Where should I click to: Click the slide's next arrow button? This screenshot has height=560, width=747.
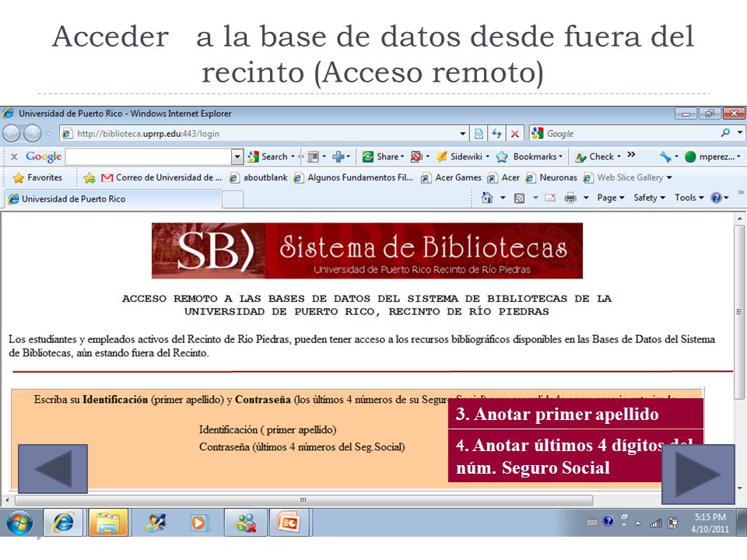(698, 474)
